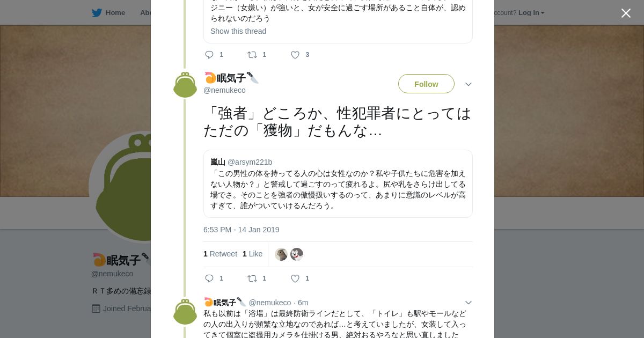Image resolution: width=644 pixels, height=338 pixels.
Task: Click second liker avatar thumbnail
Action: coord(297,254)
